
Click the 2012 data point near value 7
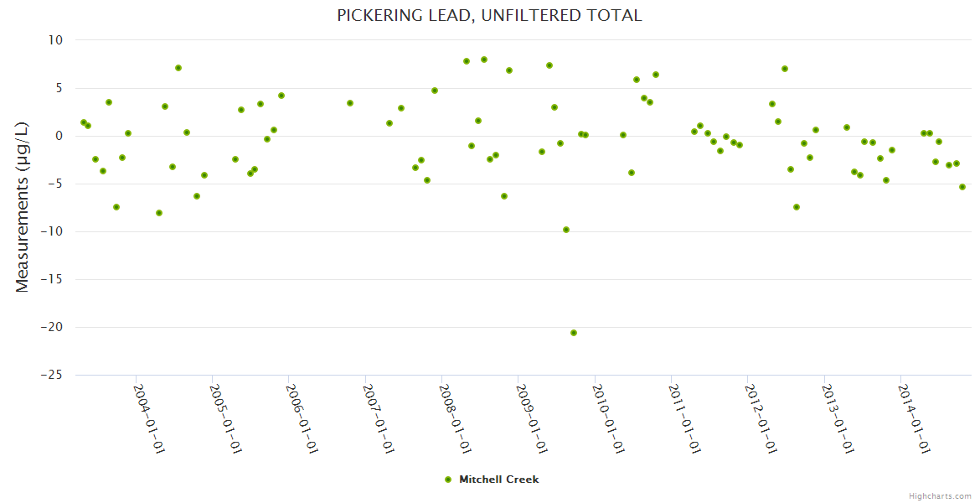[785, 69]
